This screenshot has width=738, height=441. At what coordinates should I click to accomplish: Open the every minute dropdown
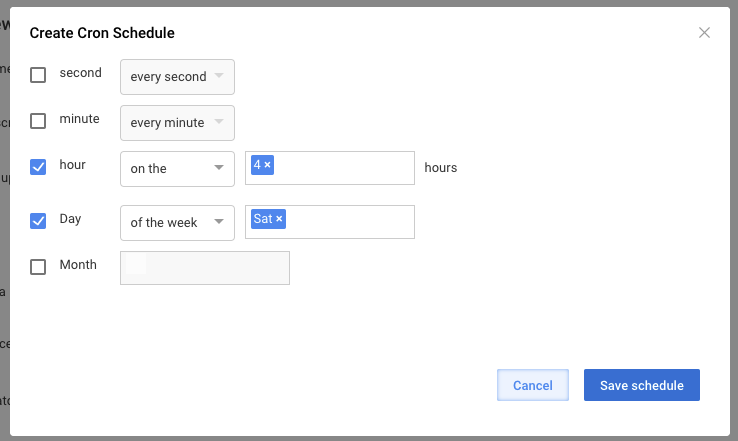(177, 123)
